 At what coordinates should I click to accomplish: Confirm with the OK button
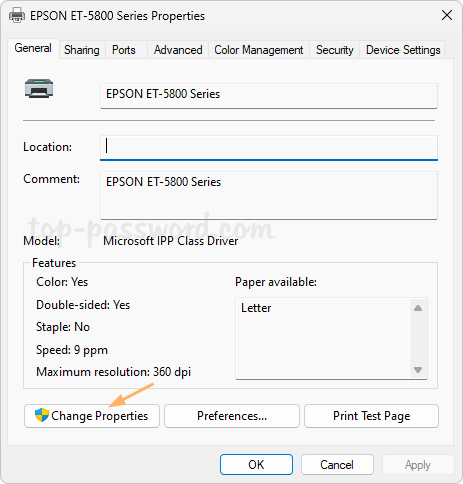(256, 464)
